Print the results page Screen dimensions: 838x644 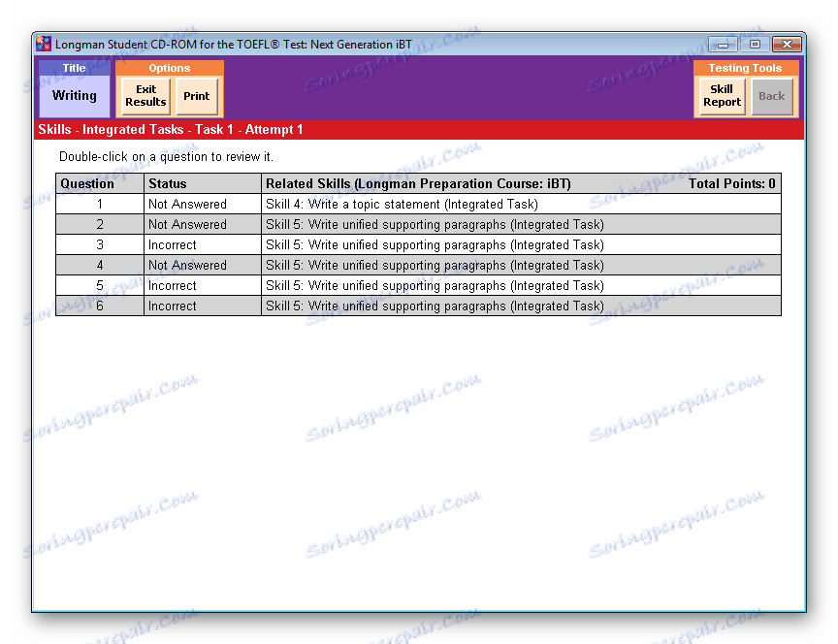pyautogui.click(x=197, y=96)
